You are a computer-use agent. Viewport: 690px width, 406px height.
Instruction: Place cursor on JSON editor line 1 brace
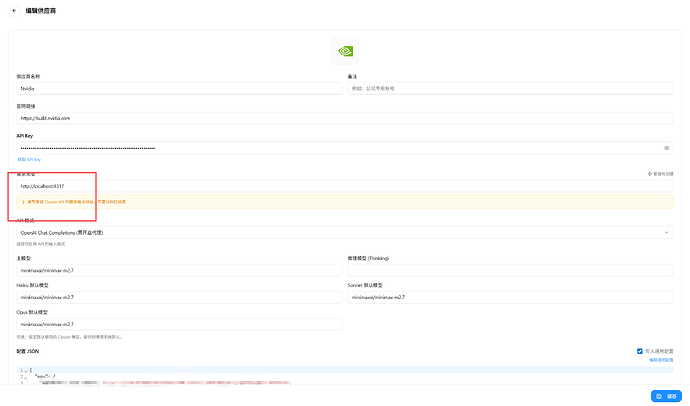point(31,370)
